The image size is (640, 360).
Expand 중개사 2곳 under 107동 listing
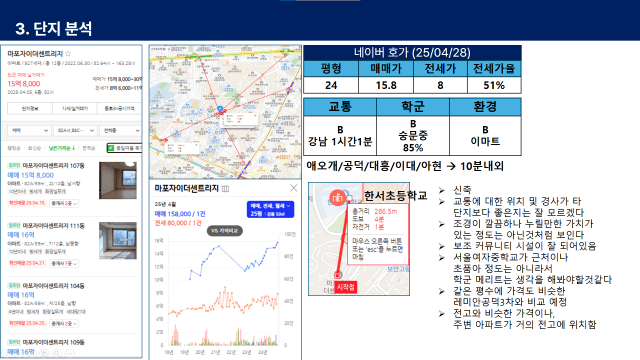coord(64,203)
